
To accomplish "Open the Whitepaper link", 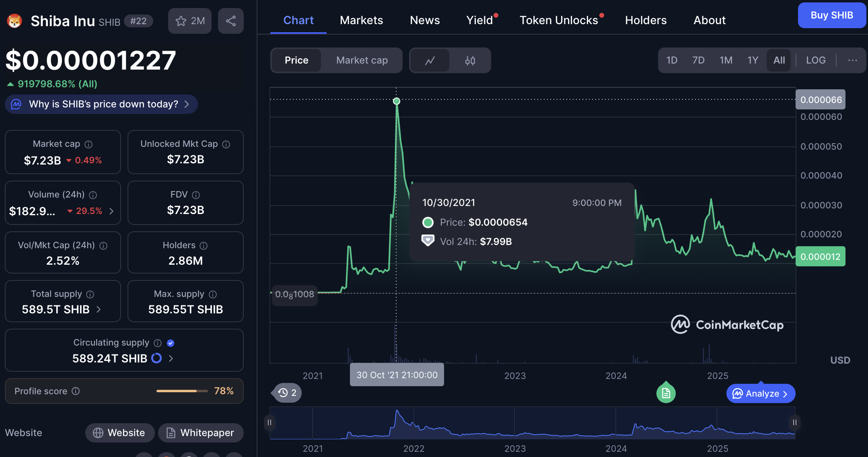I will coord(200,433).
